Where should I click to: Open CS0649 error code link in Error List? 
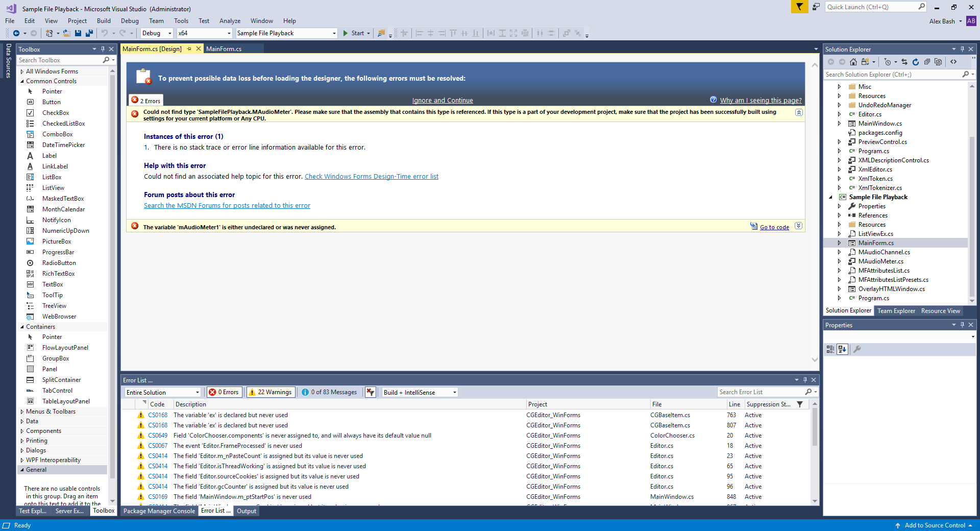coord(158,436)
